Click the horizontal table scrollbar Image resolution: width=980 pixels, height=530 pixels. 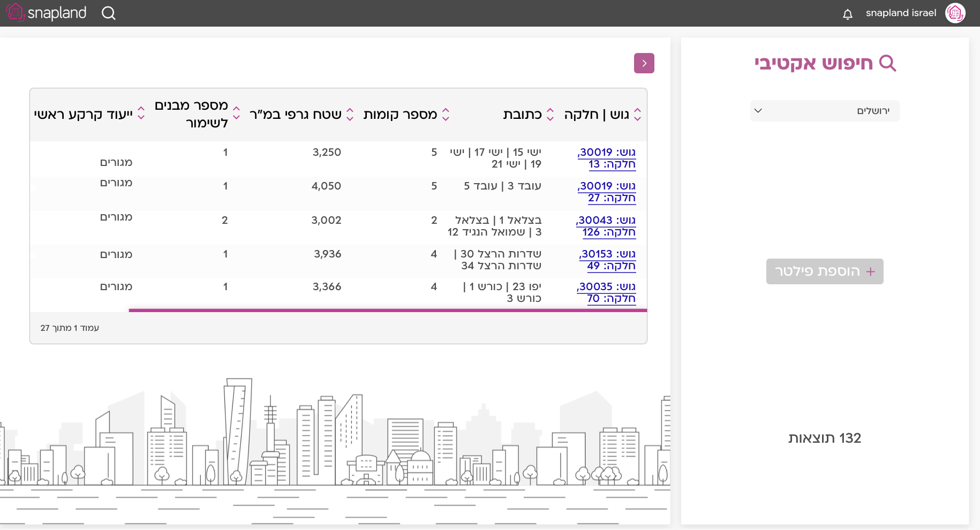click(x=388, y=310)
